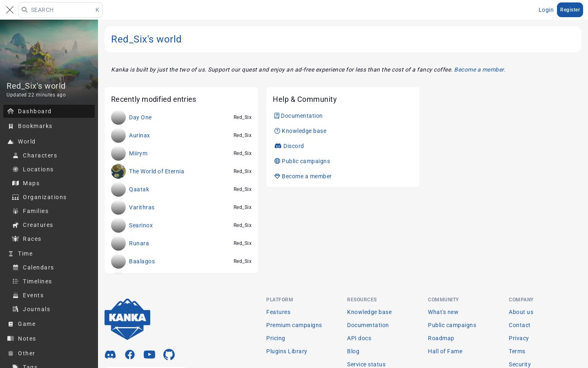
Task: Open the GitHub social icon in footer
Action: 169,355
